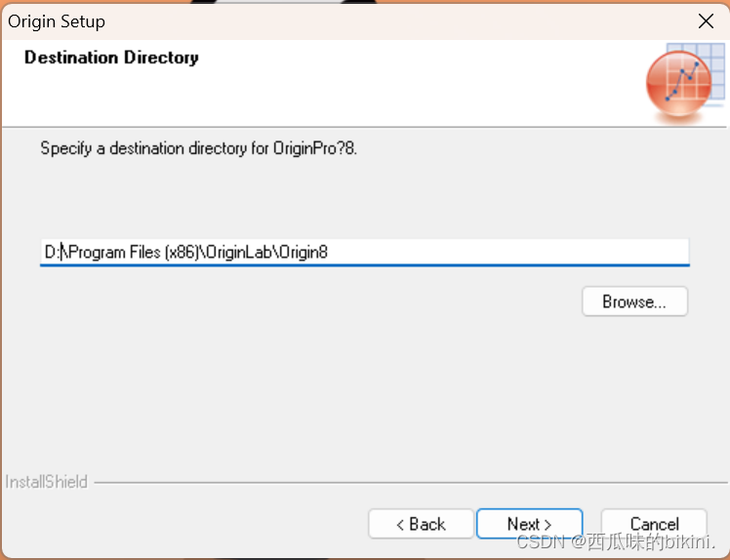Return with the Back button

421,524
